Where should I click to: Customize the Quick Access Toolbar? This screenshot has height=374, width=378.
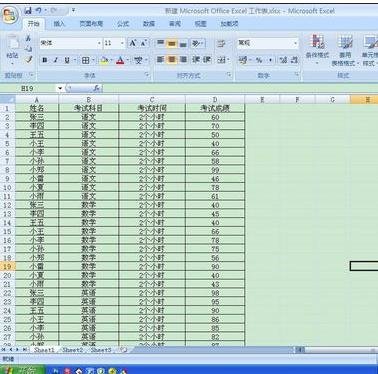tap(73, 11)
